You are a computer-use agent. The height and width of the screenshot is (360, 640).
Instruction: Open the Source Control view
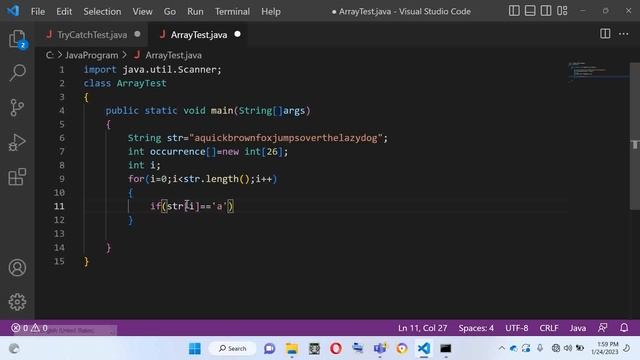click(17, 108)
